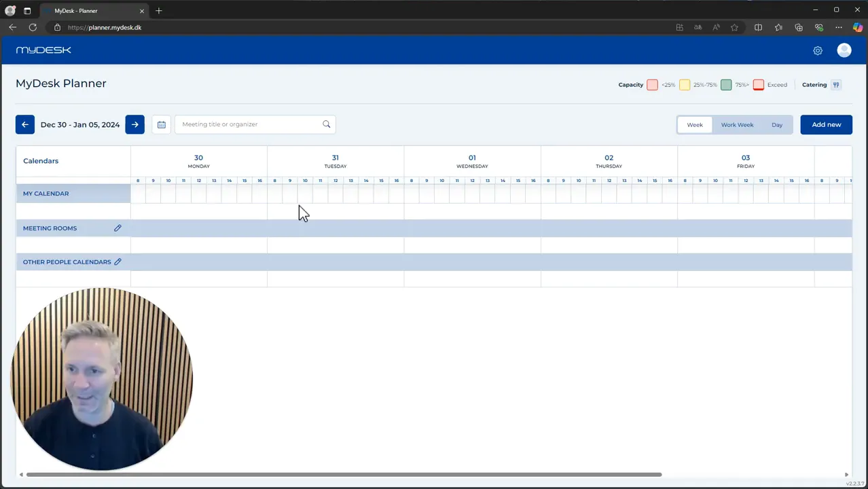
Task: Click the scrollbar right arrow
Action: coord(846,475)
